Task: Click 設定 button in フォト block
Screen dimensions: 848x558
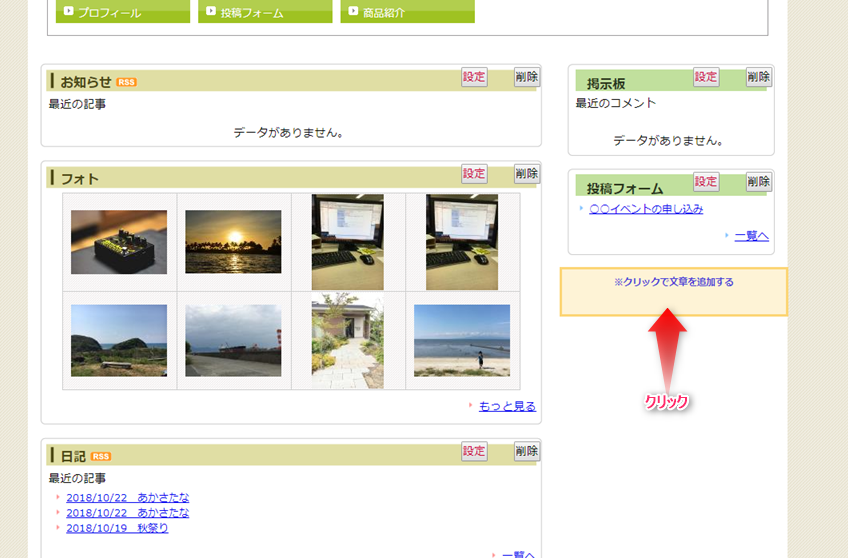Action: pyautogui.click(x=474, y=174)
